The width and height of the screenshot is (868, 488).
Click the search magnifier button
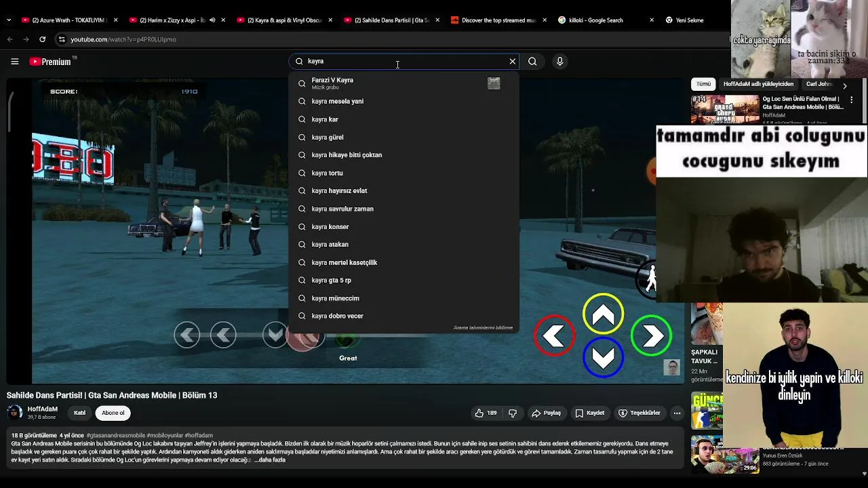click(x=532, y=62)
